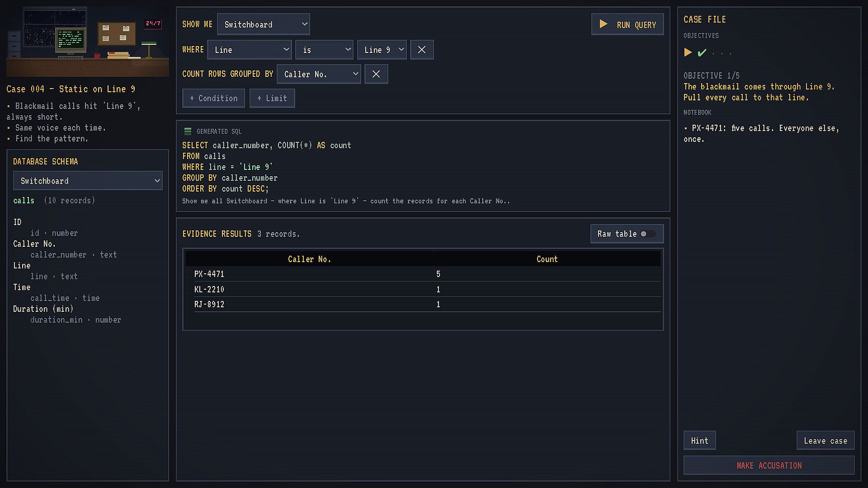Viewport: 868px width, 488px height.
Task: Select the RJ-8912 caller cell
Action: pos(209,304)
